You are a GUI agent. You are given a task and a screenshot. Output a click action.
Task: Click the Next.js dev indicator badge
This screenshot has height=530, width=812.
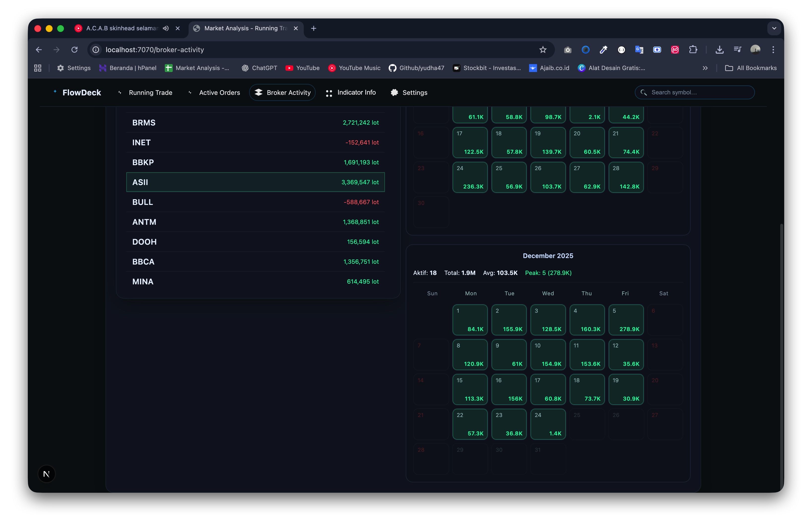46,474
